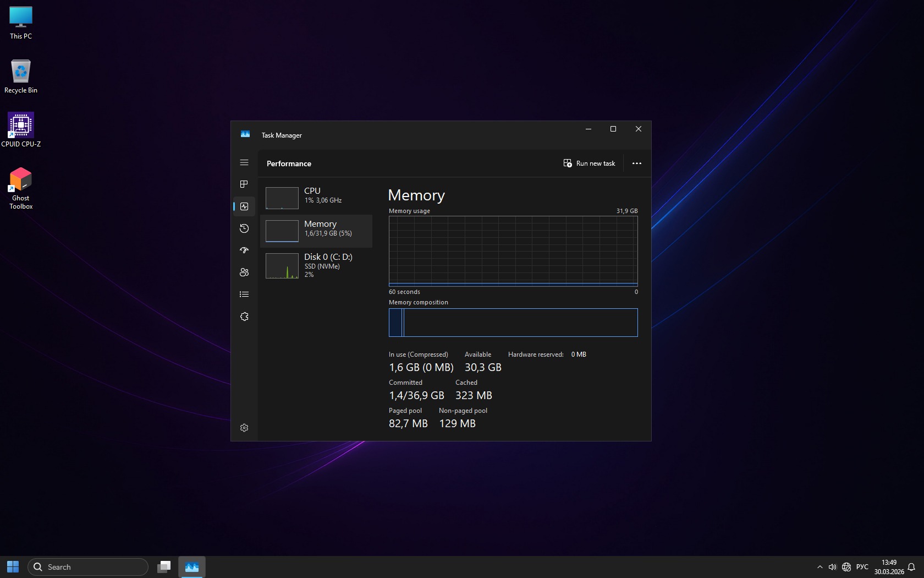Open the Processes page icon in sidebar
Viewport: 924px width, 578px height.
pyautogui.click(x=244, y=184)
